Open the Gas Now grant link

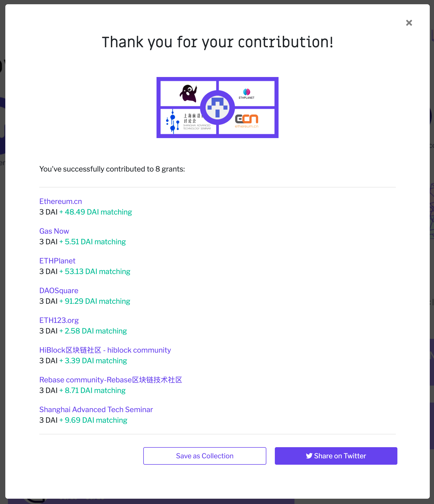(54, 231)
